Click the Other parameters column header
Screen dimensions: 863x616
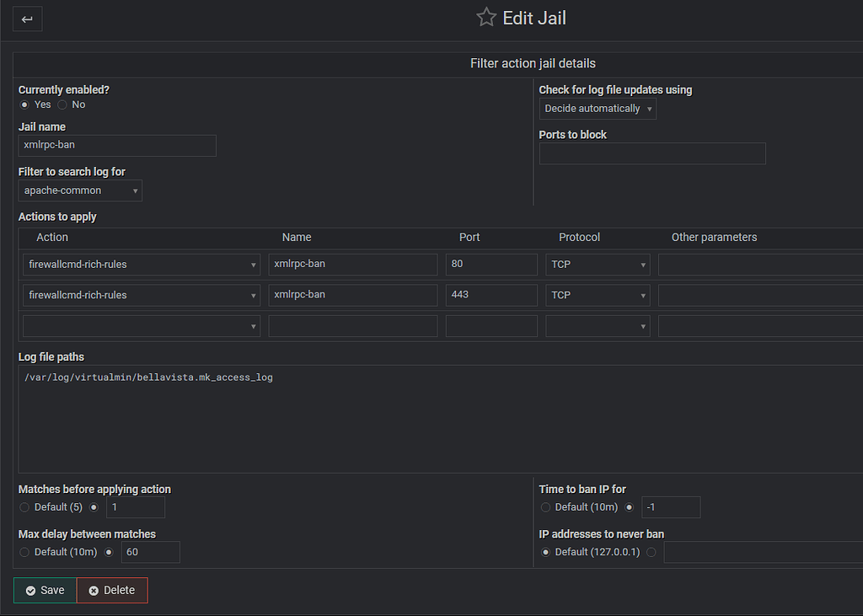pos(714,238)
